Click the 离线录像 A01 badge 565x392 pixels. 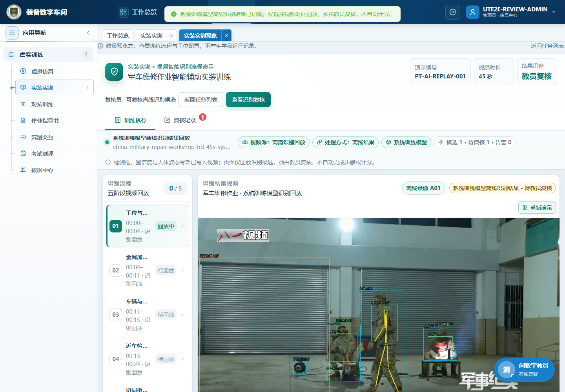pos(424,188)
